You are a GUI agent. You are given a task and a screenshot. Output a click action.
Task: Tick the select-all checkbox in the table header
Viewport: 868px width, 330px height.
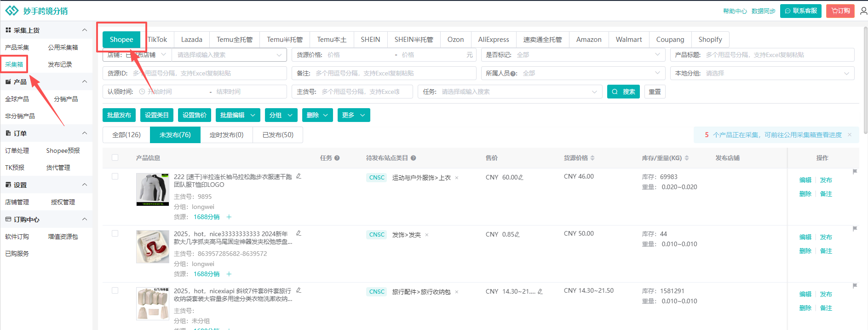115,157
